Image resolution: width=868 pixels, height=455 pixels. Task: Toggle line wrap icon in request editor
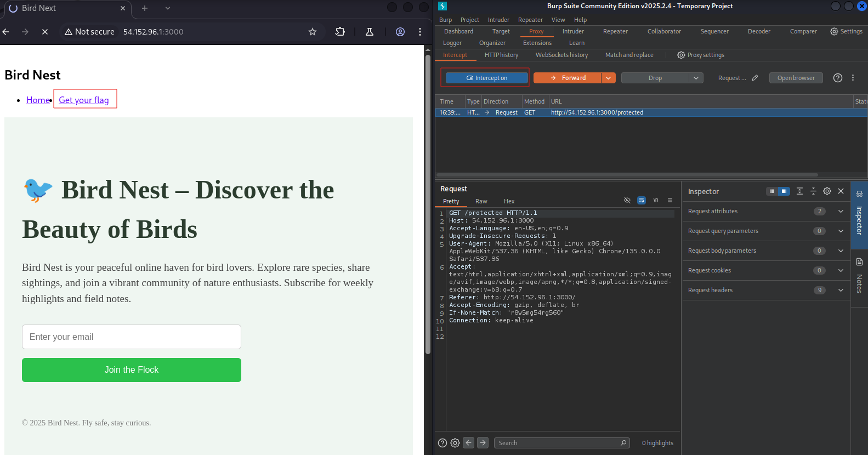(x=642, y=200)
